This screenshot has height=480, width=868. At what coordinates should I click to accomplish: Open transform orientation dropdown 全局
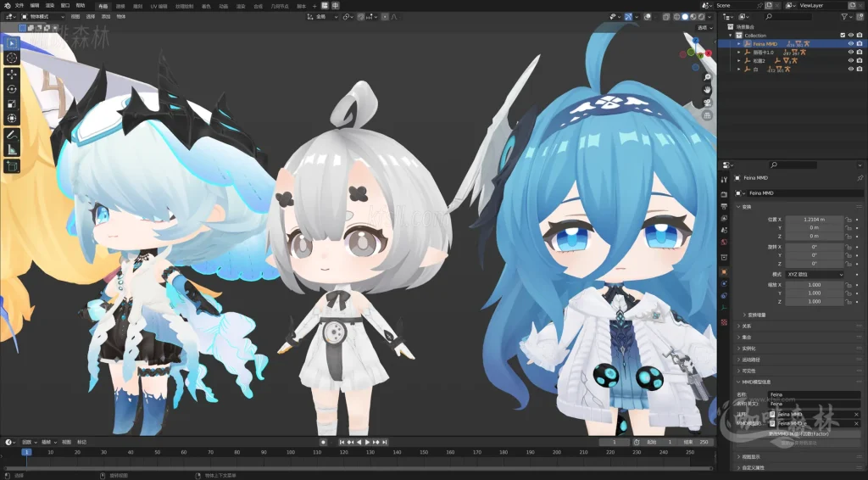(x=322, y=17)
